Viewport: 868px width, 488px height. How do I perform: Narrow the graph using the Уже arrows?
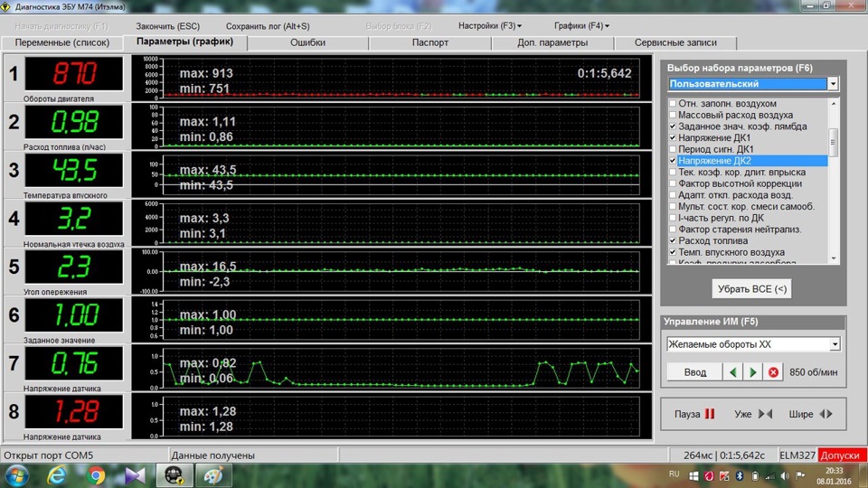tap(765, 414)
